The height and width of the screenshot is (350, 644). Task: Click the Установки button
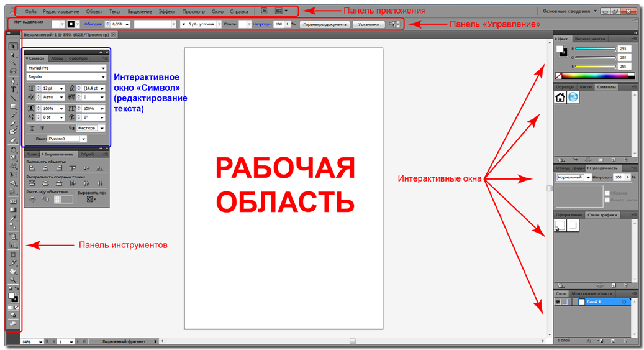(368, 24)
